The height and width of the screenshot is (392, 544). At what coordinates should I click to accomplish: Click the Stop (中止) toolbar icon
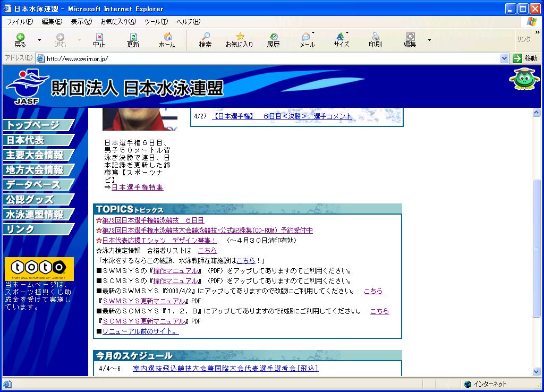click(x=99, y=40)
